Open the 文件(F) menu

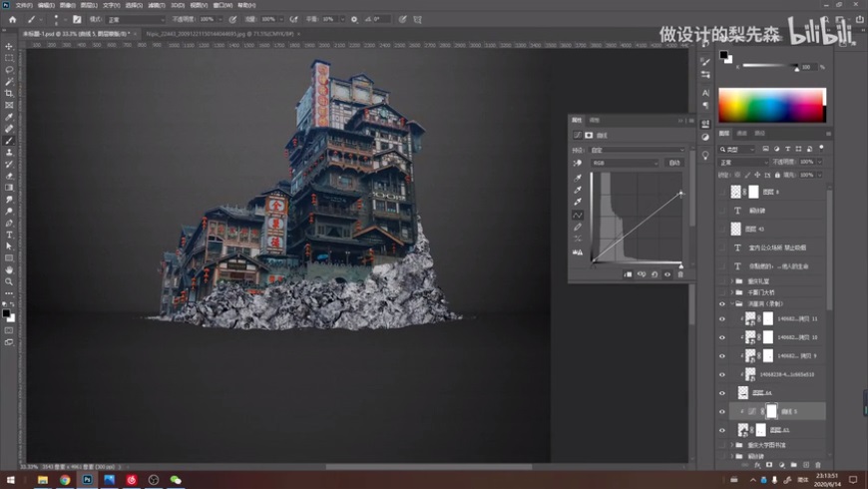pos(24,5)
